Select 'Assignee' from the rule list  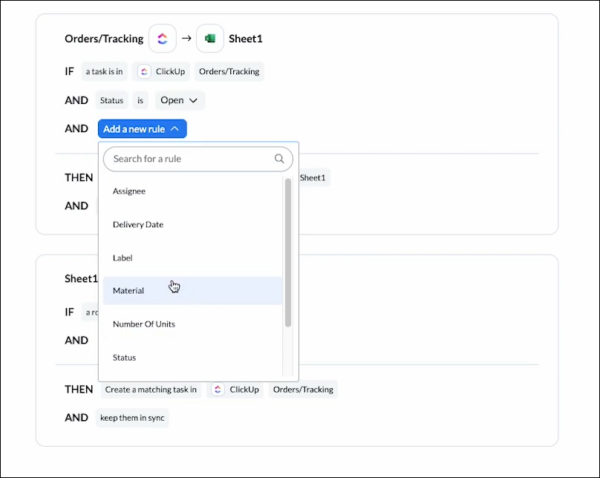pyautogui.click(x=129, y=191)
